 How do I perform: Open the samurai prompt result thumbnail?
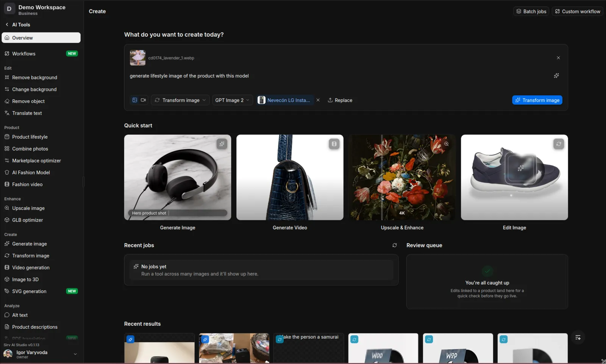[x=309, y=348]
